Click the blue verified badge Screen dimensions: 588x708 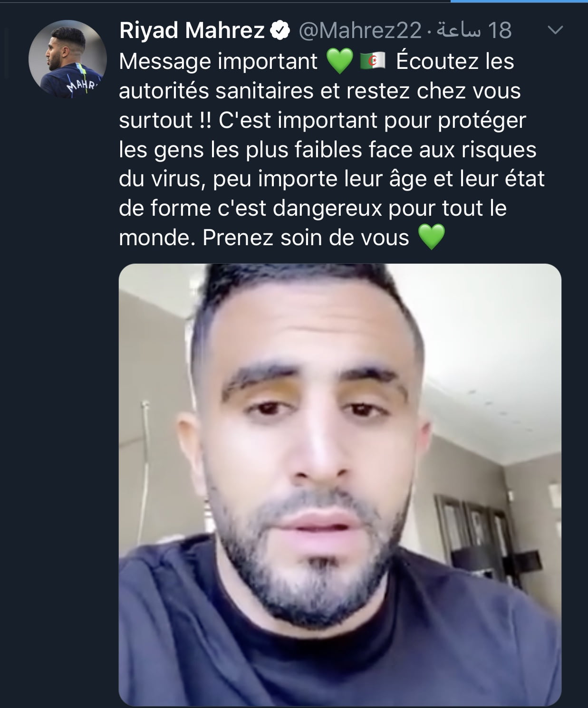[x=280, y=31]
